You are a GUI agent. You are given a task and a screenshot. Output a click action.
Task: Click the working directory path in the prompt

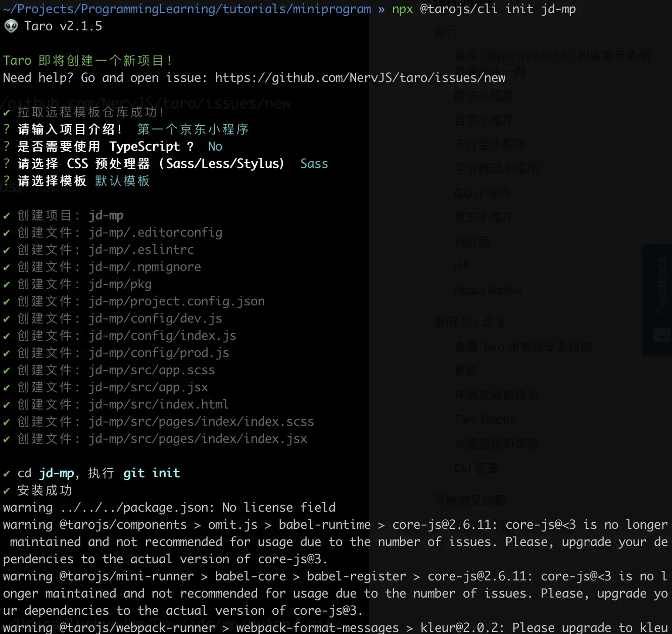tap(187, 9)
